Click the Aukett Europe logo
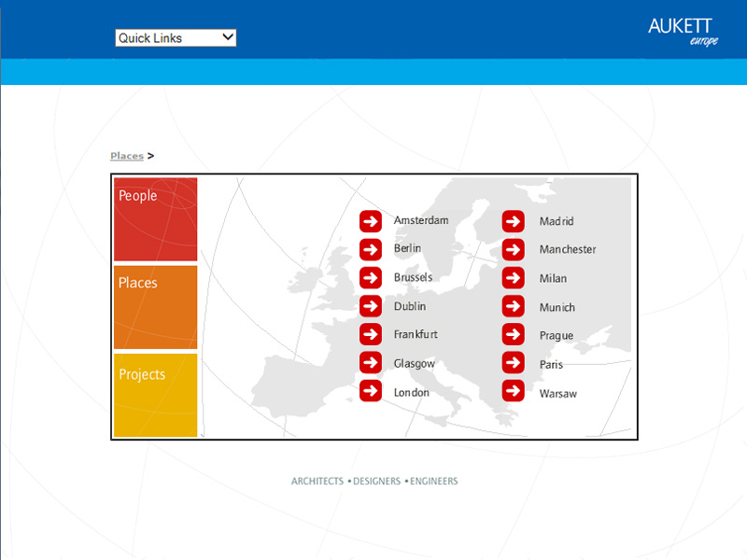This screenshot has height=560, width=747. [683, 32]
